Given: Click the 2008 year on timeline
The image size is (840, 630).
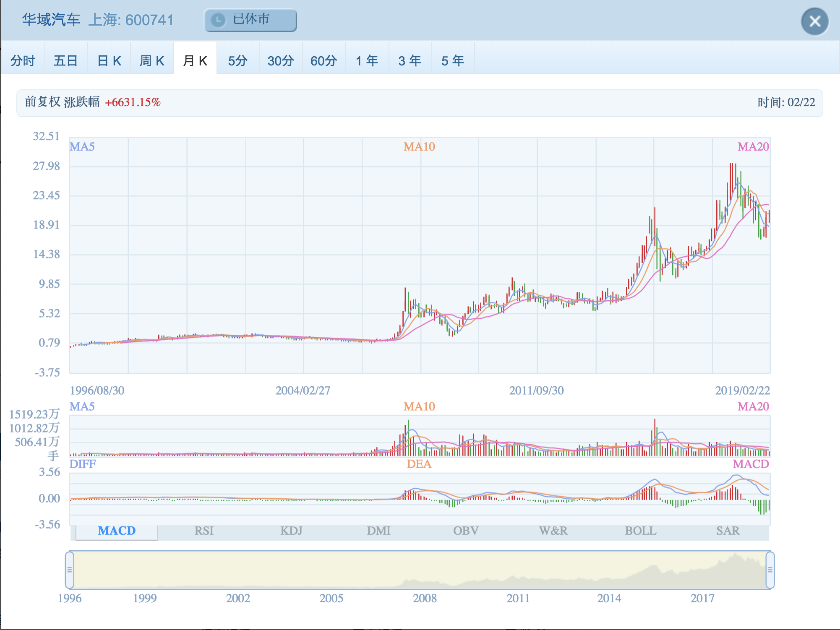Looking at the screenshot, I should (x=425, y=598).
